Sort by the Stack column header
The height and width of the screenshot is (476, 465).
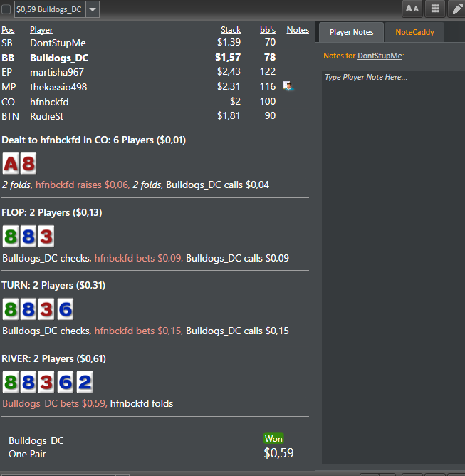point(231,30)
